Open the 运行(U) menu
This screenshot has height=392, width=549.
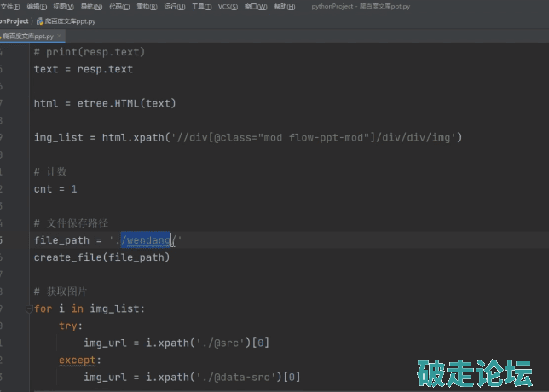[173, 6]
